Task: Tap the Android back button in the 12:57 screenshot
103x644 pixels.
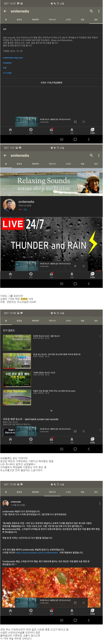Action: click(x=88, y=139)
